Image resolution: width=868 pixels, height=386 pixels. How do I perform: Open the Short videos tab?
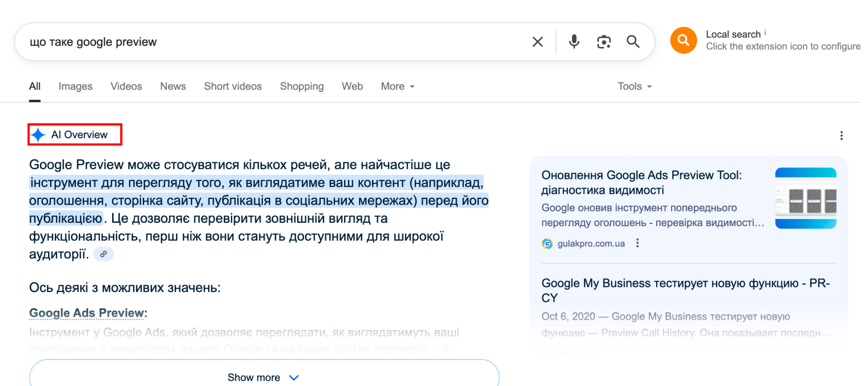233,86
